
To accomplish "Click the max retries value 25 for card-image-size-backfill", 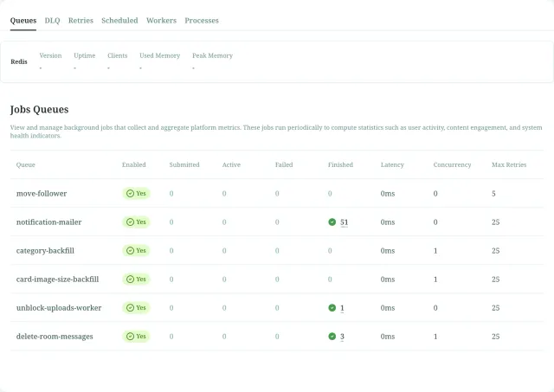I will click(495, 280).
